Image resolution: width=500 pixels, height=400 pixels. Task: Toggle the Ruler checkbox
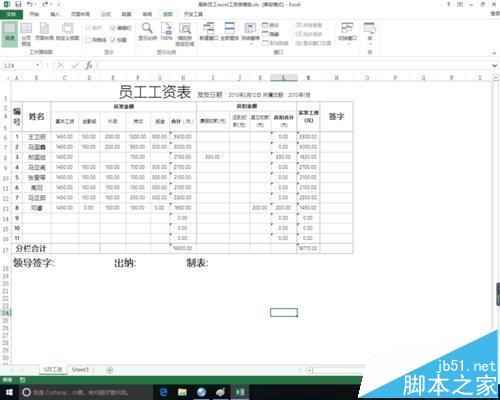click(93, 28)
